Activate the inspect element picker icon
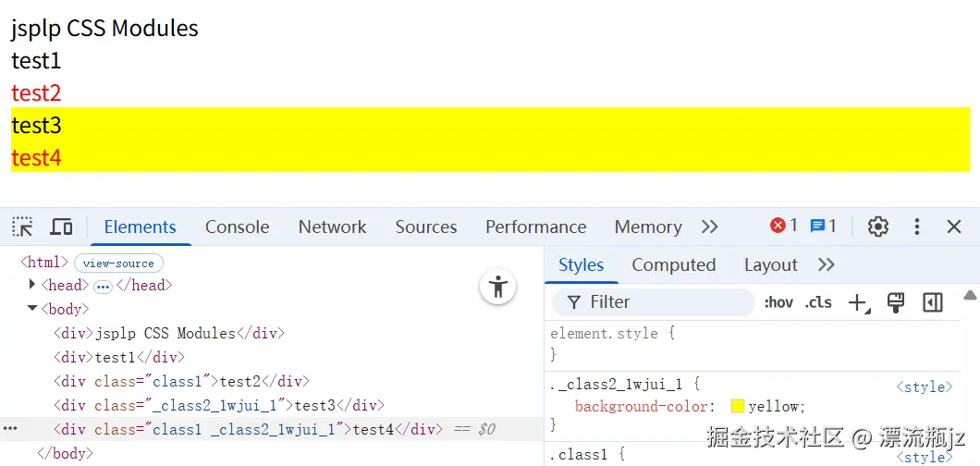The height and width of the screenshot is (466, 980). (x=23, y=227)
